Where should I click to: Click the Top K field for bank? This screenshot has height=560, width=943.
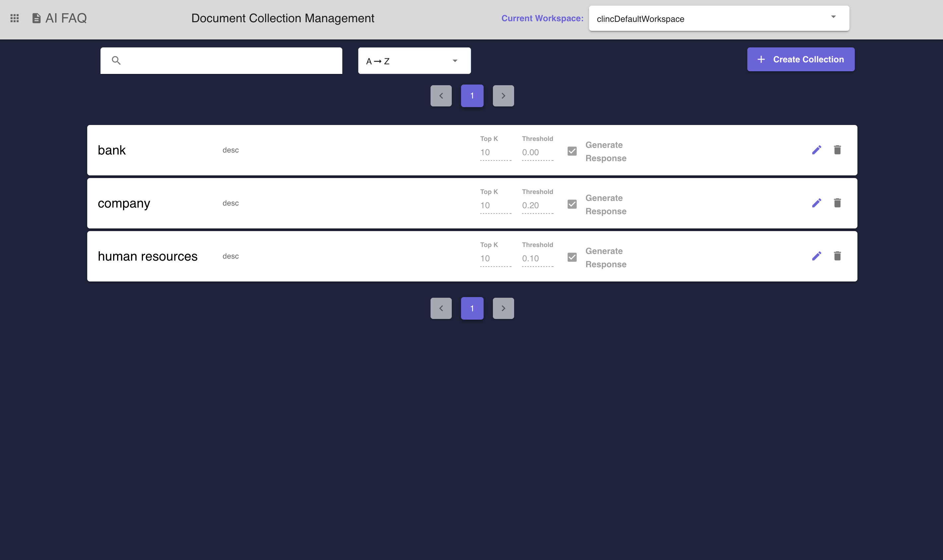point(496,153)
